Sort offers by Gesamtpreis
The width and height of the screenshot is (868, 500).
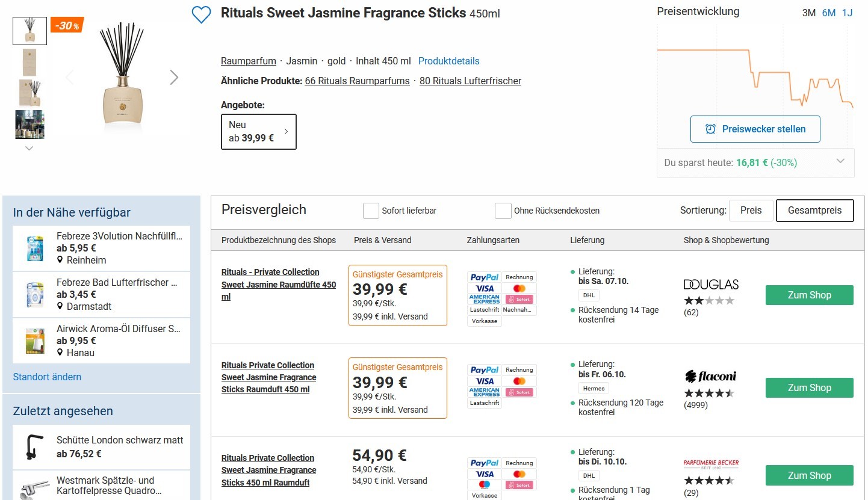tap(815, 210)
